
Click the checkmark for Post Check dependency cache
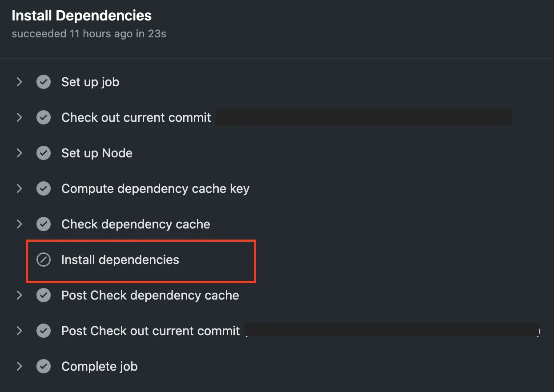[x=44, y=296]
